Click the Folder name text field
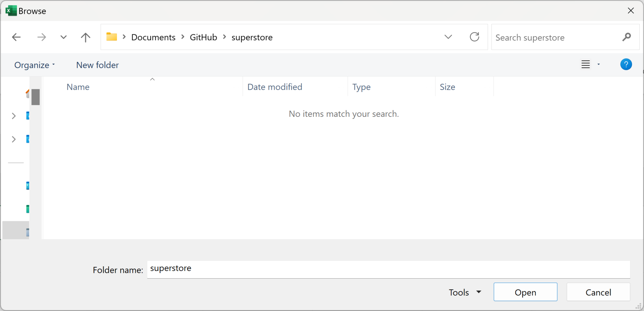The image size is (644, 311). (388, 269)
